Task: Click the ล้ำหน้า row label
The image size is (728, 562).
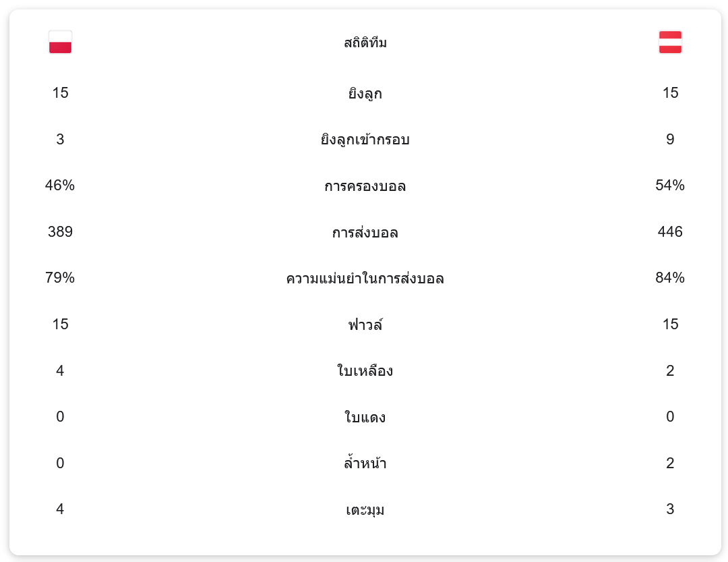Action: coord(365,463)
